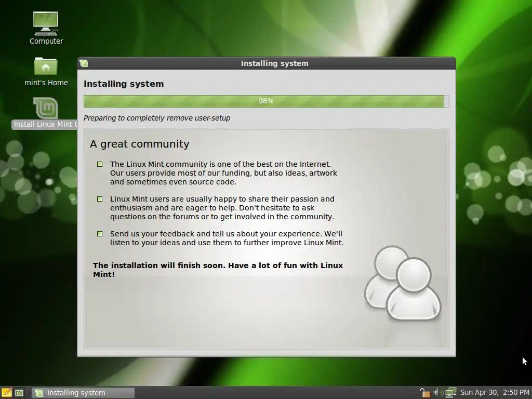
Task: Select the Installing system taskbar button
Action: [x=83, y=393]
